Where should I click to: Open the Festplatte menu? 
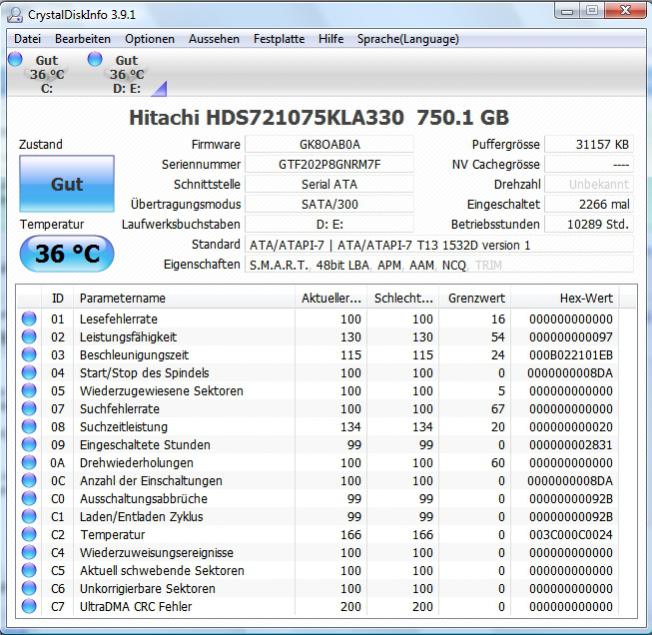279,39
